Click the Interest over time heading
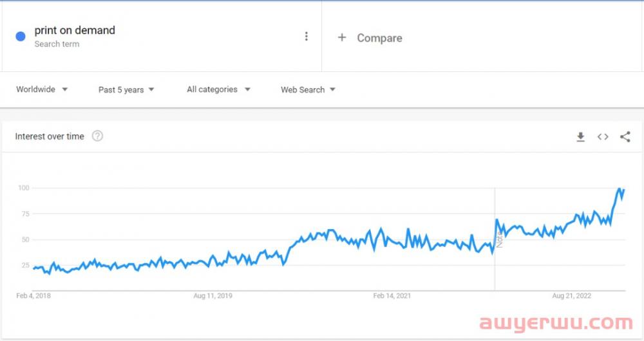644x341 pixels. point(50,136)
